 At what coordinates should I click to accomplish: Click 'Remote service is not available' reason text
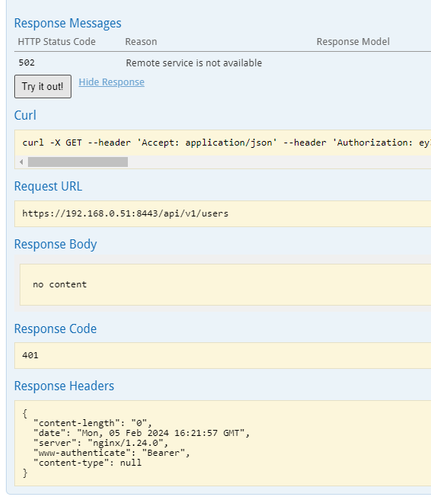point(194,63)
